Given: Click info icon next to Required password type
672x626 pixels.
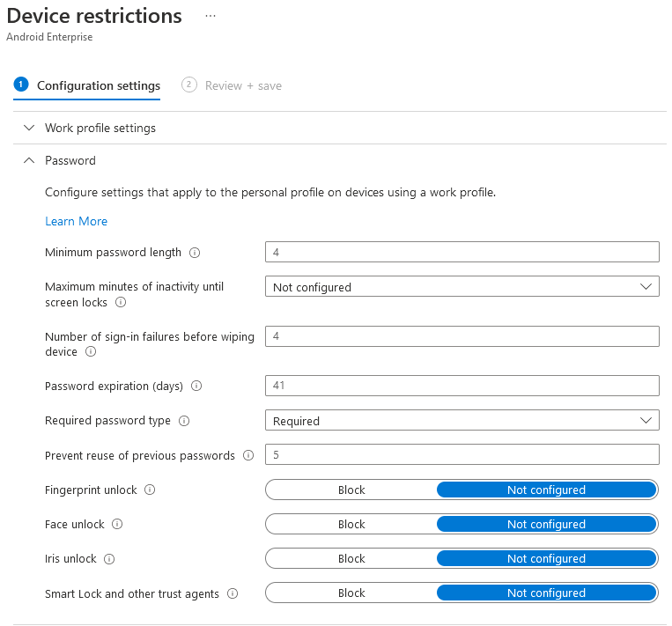Looking at the screenshot, I should click(184, 421).
